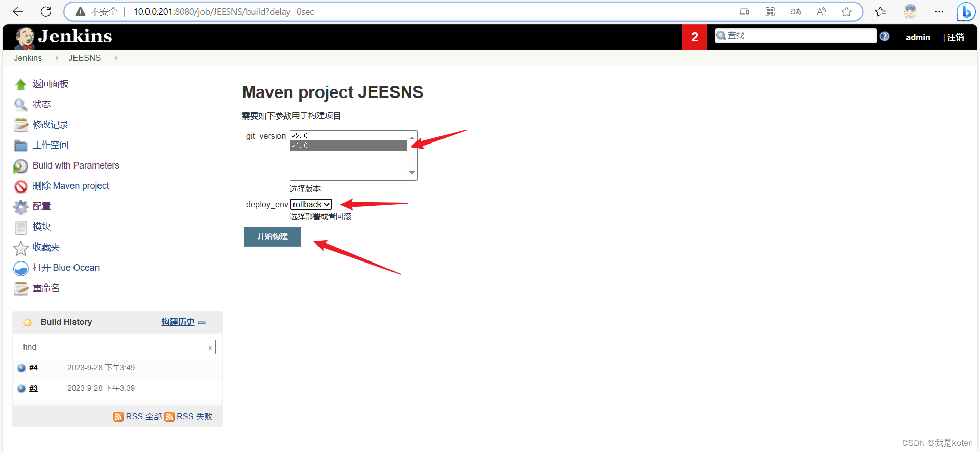
Task: Click the green up arrow dashboard icon
Action: (x=20, y=84)
